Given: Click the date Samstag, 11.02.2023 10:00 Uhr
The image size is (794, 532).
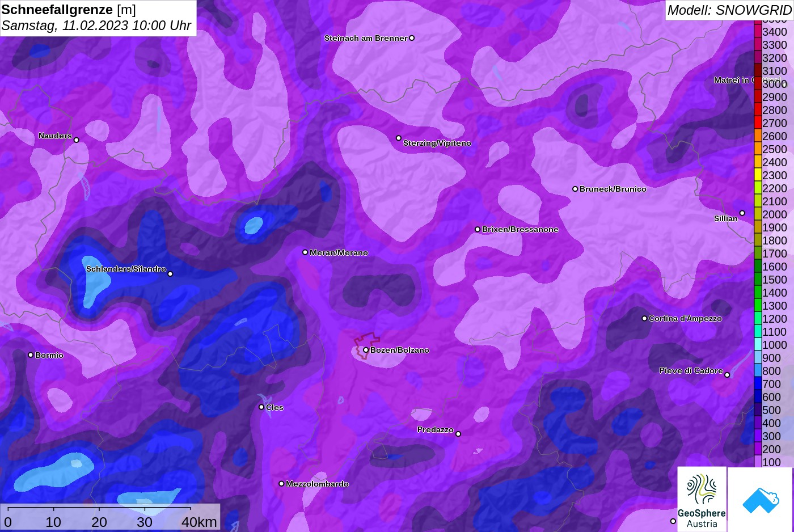Looking at the screenshot, I should pyautogui.click(x=96, y=26).
